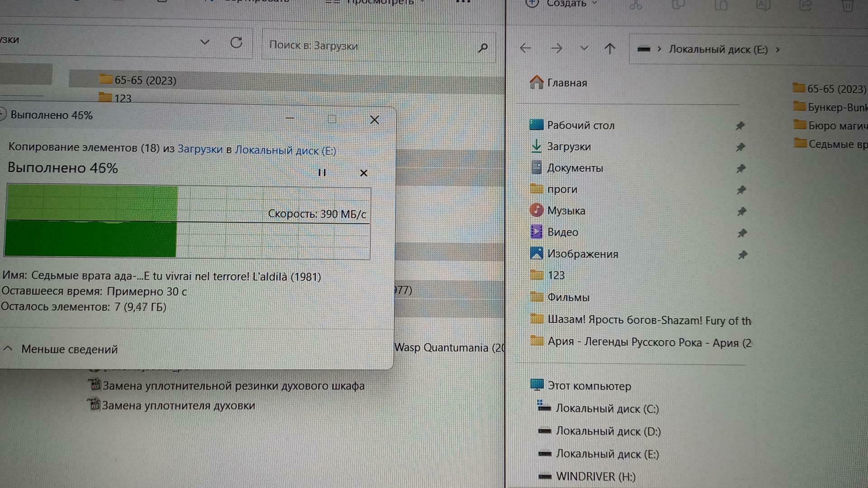Open Локальный диск (C:) in navigation pane
Screen dimensions: 868x488
point(598,408)
